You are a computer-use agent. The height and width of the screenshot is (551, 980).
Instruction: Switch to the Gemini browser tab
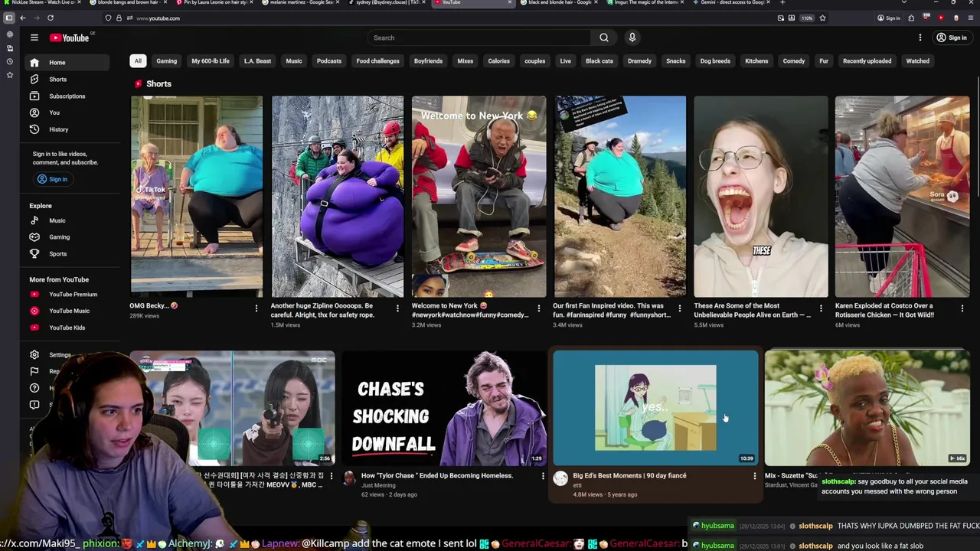(x=731, y=3)
